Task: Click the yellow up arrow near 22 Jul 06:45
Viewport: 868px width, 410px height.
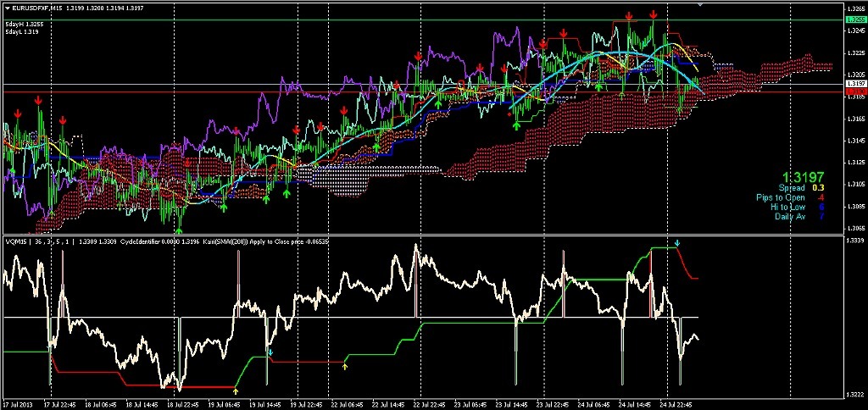Action: point(345,366)
